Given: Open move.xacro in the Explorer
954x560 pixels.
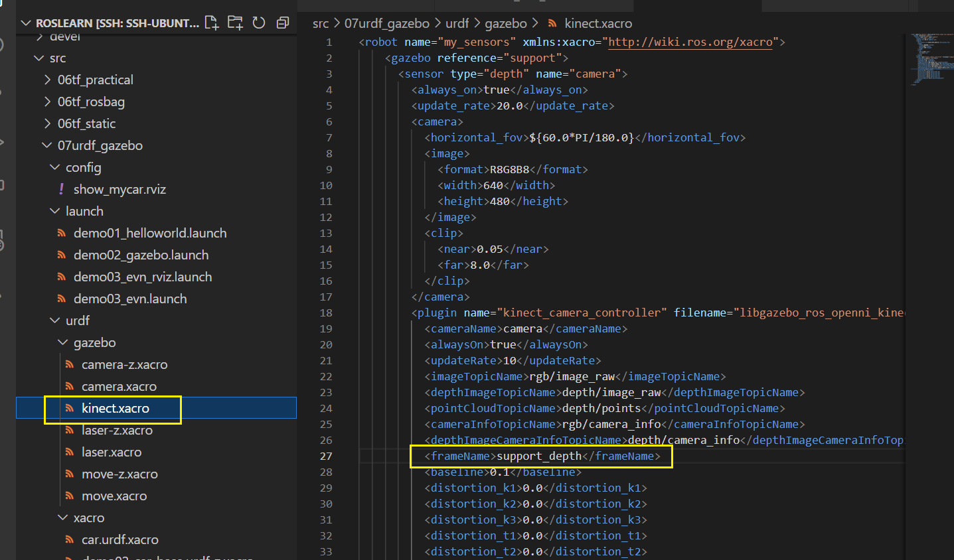Looking at the screenshot, I should (x=114, y=496).
